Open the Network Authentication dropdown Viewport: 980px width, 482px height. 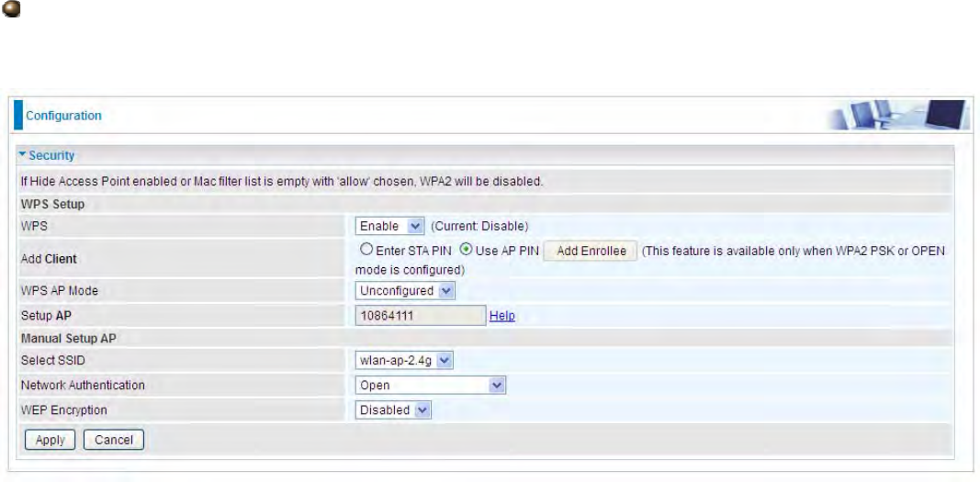click(x=430, y=386)
